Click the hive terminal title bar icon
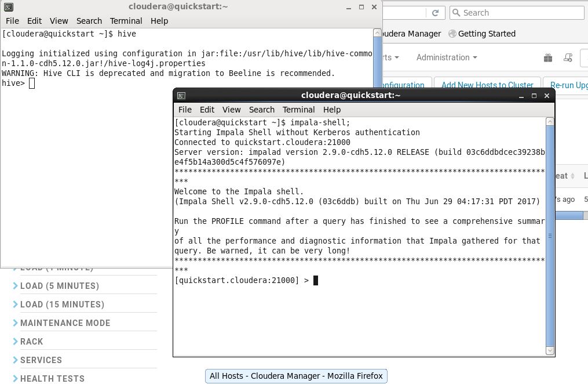Viewport: 588px width, 384px height. 8,7
